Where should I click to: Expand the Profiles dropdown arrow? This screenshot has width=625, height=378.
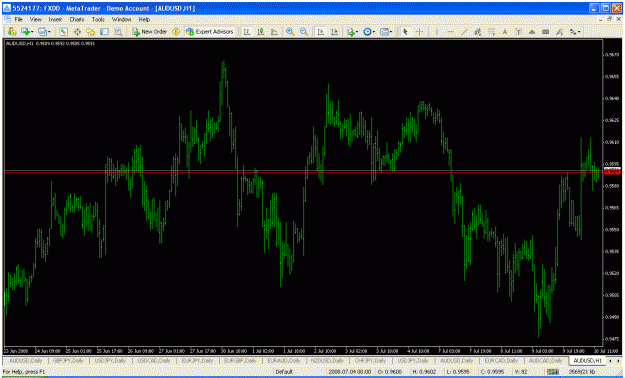49,32
